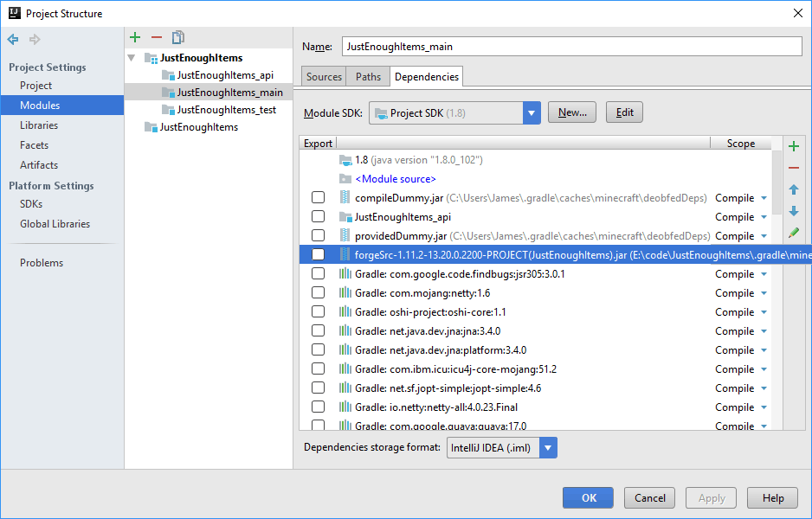Click the compileDummy.jar library icon
The width and height of the screenshot is (812, 519).
[x=345, y=198]
